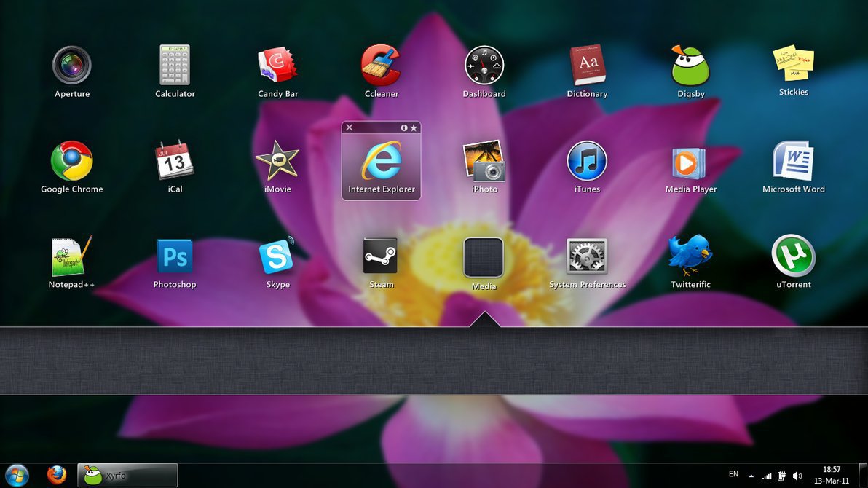The width and height of the screenshot is (868, 488).
Task: Collapse the Media folder
Action: [x=484, y=257]
